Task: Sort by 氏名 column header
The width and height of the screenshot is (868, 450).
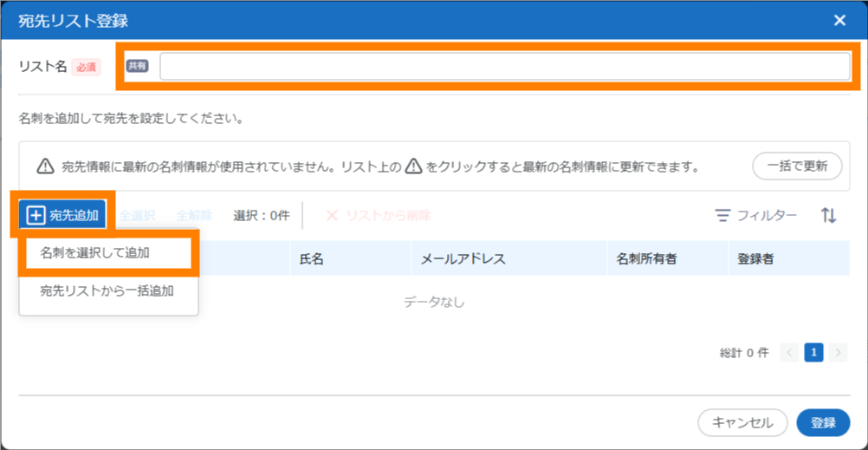Action: (311, 258)
